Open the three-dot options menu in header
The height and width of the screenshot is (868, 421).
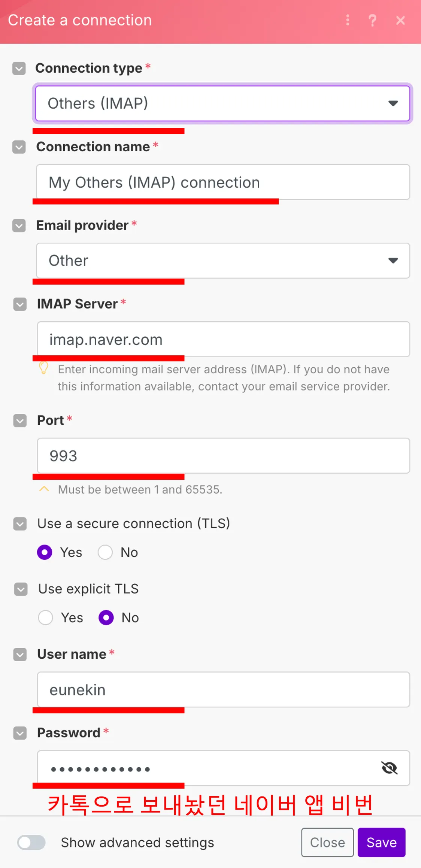(x=348, y=20)
